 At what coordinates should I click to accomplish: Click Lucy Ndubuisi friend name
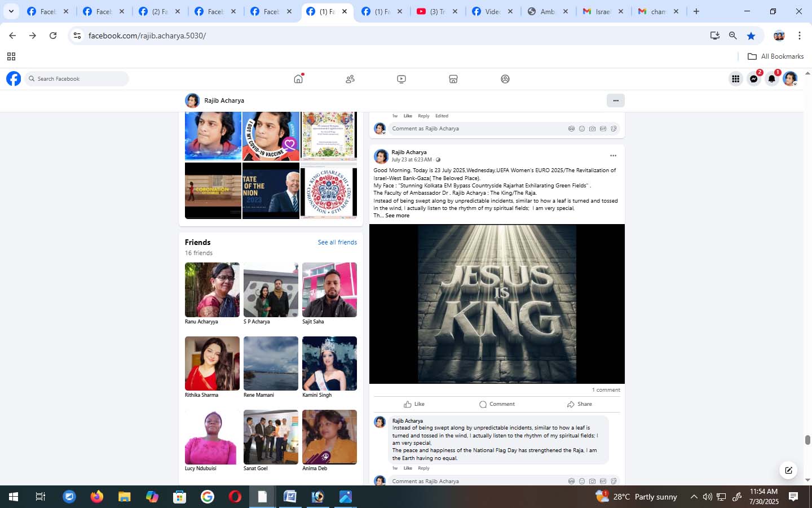[x=200, y=468]
